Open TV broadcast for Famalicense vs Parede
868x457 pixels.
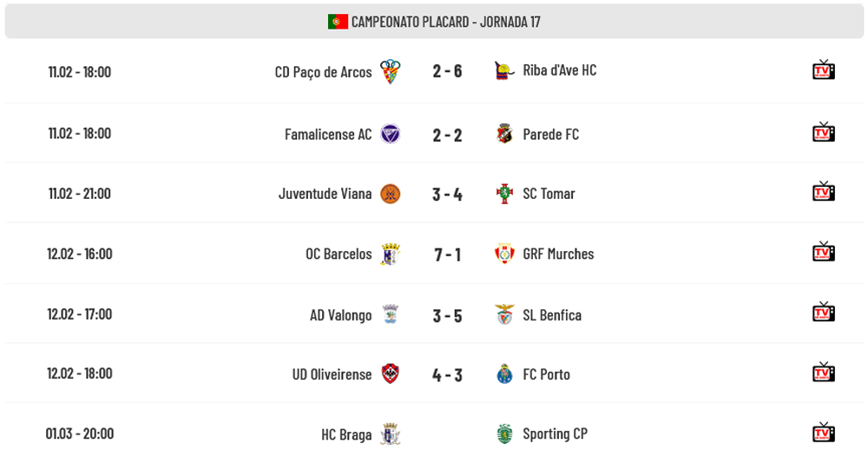[823, 133]
